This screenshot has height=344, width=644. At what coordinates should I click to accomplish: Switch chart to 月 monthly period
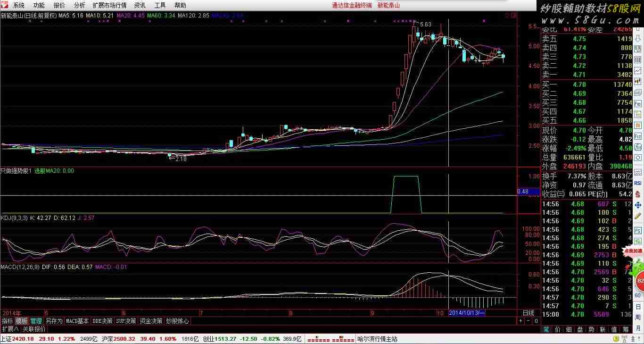638,328
